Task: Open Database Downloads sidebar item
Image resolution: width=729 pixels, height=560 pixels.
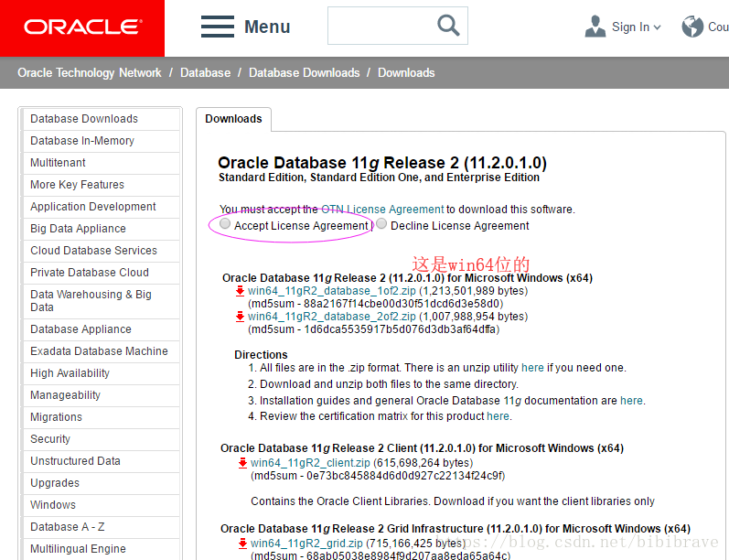Action: click(x=101, y=119)
